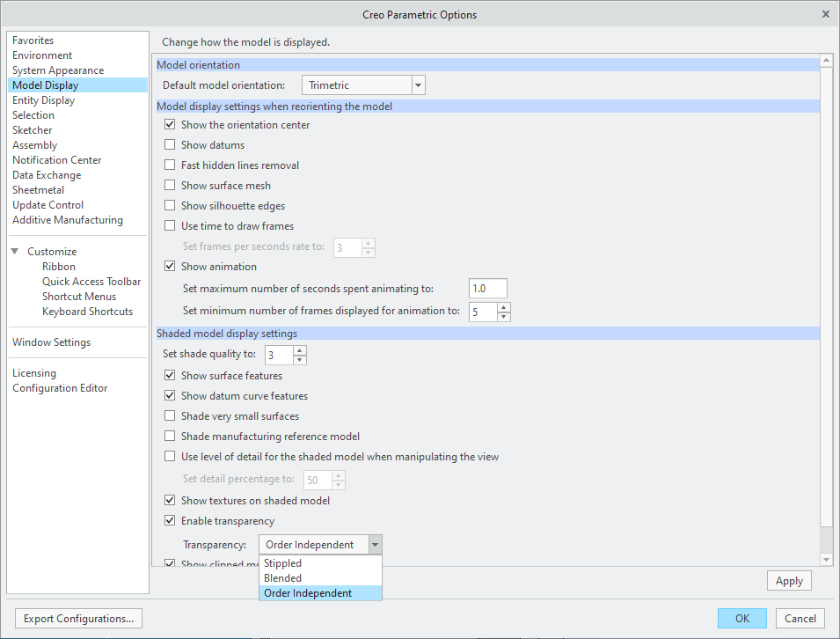Image resolution: width=840 pixels, height=639 pixels.
Task: Enable Show datums checkbox
Action: (x=171, y=145)
